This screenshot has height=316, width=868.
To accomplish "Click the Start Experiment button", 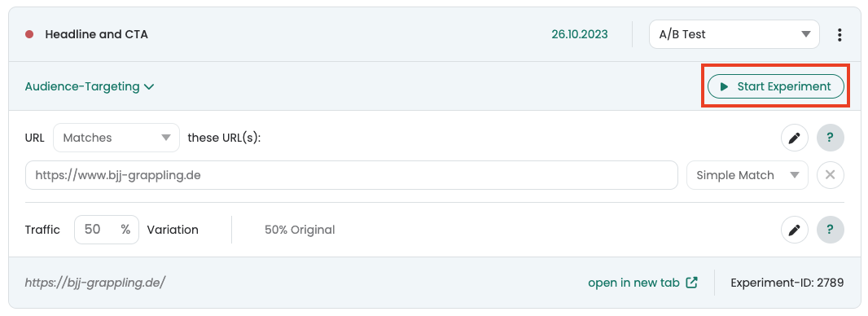I will coord(775,87).
